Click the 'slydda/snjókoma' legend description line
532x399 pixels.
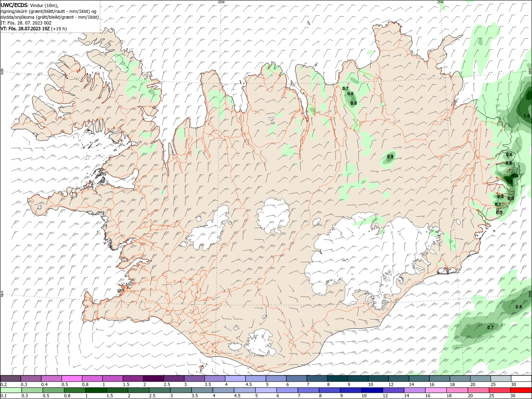[x=49, y=17]
